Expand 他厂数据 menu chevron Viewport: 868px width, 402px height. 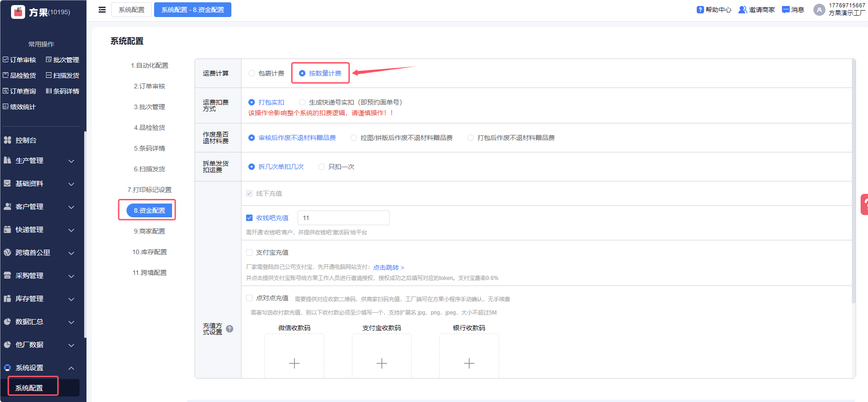[x=71, y=345]
